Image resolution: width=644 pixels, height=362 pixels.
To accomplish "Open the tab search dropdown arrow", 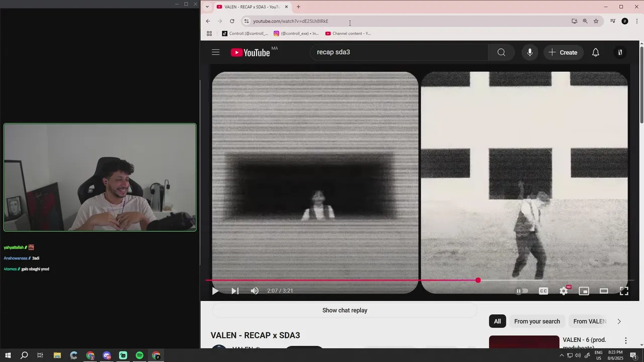I will [x=207, y=7].
